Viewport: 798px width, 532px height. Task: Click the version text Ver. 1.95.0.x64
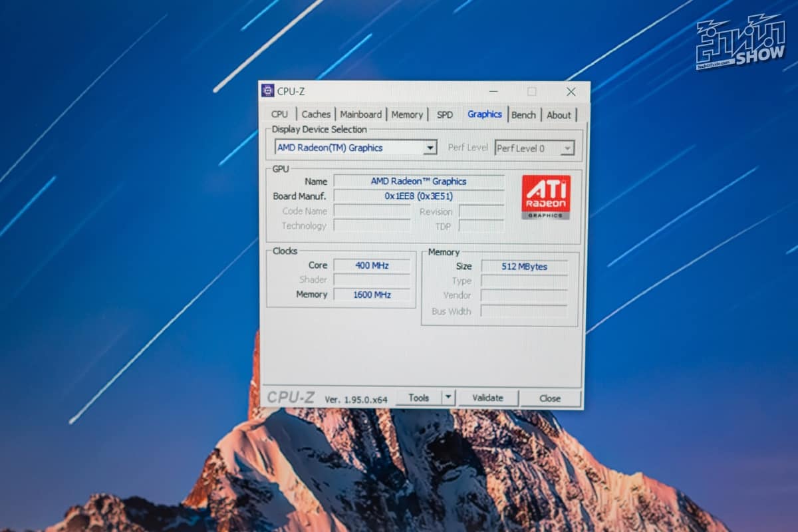356,399
